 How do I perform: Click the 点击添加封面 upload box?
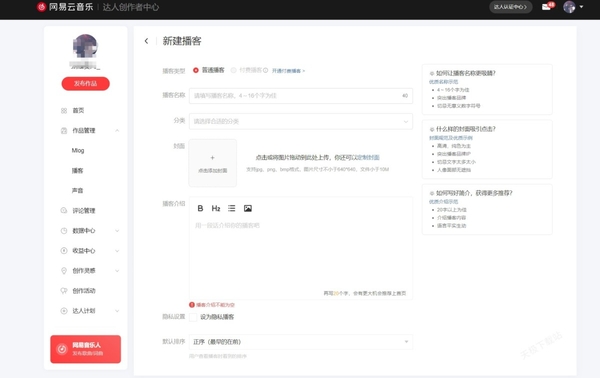[x=213, y=163]
